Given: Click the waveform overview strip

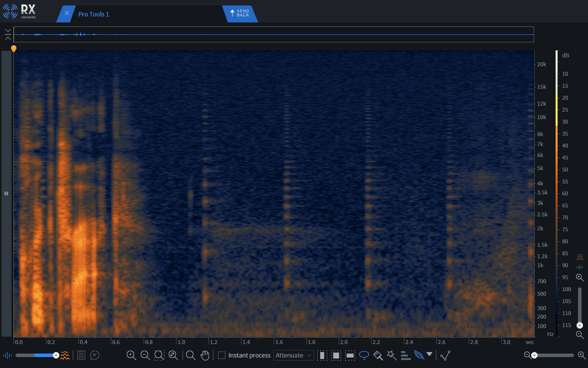Looking at the screenshot, I should [274, 34].
